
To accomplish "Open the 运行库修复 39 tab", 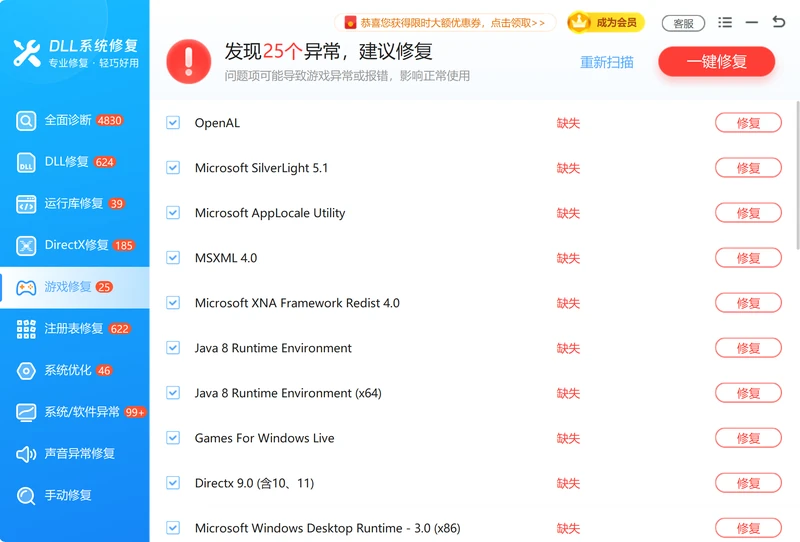I will tap(74, 204).
